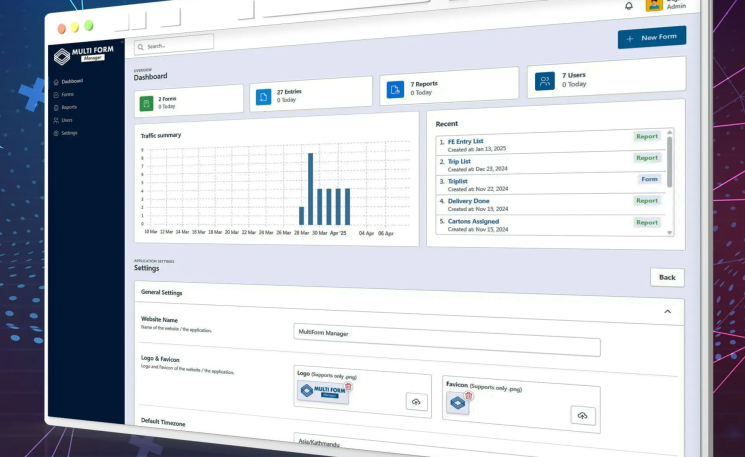This screenshot has height=457, width=745.
Task: Open Delivery Done recent item
Action: click(x=468, y=201)
